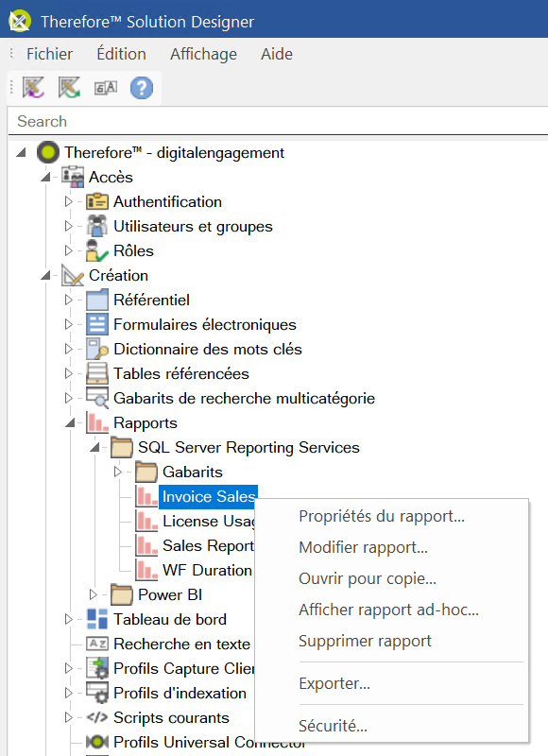Click the Accès node icon
This screenshot has width=548, height=756.
click(73, 177)
